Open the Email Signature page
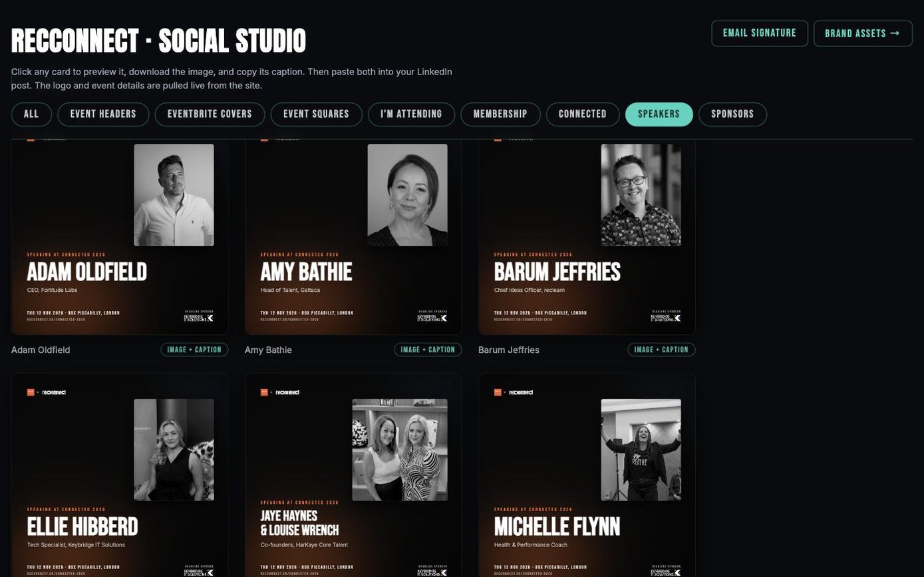 pyautogui.click(x=760, y=33)
